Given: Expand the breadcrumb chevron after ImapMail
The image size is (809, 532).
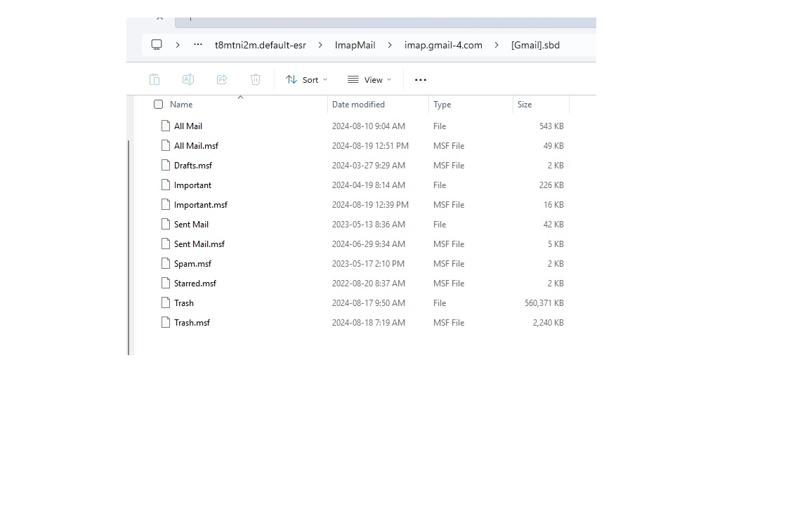Looking at the screenshot, I should point(390,45).
